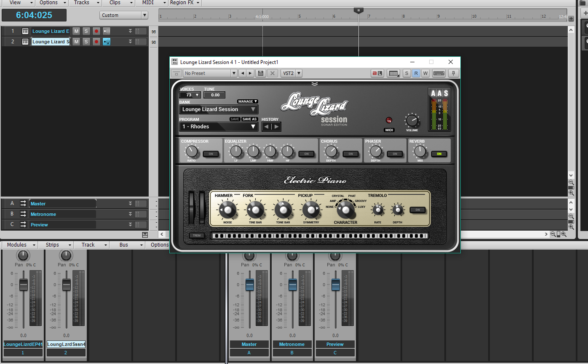Delete the plugin preset with the X icon

pyautogui.click(x=273, y=73)
